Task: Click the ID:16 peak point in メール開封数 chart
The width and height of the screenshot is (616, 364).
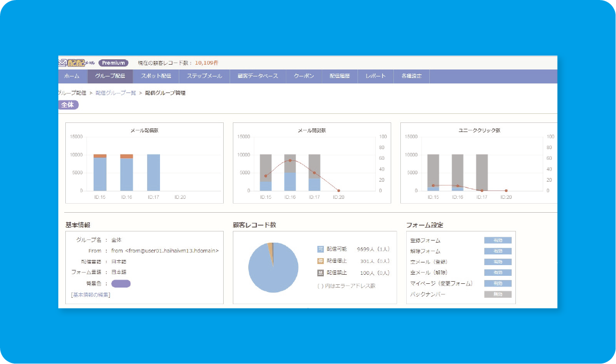Action: coord(290,160)
